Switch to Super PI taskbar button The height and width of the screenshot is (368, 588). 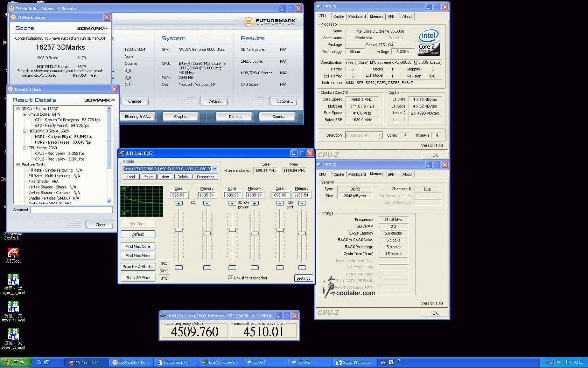355,362
